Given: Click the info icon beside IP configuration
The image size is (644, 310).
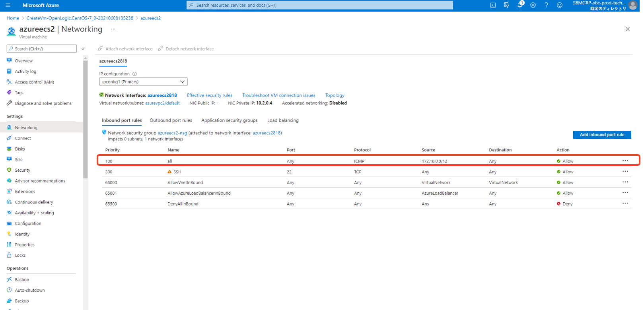Looking at the screenshot, I should pyautogui.click(x=134, y=74).
